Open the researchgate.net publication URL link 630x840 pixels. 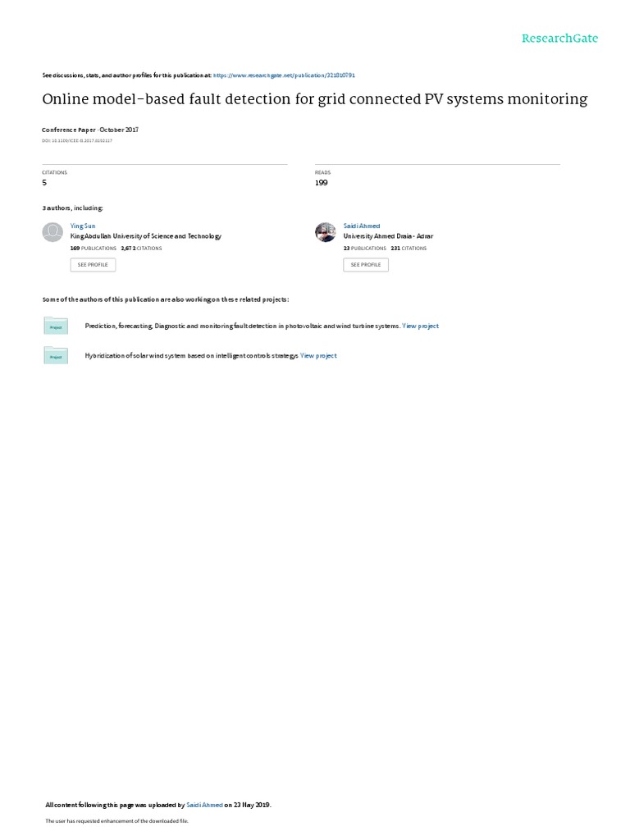coord(284,75)
